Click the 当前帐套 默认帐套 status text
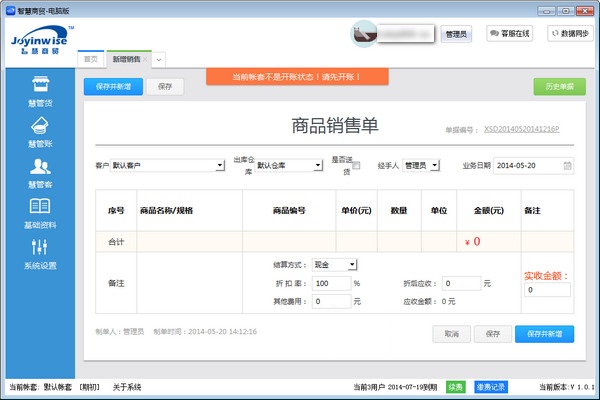The height and width of the screenshot is (400, 600). point(41,387)
